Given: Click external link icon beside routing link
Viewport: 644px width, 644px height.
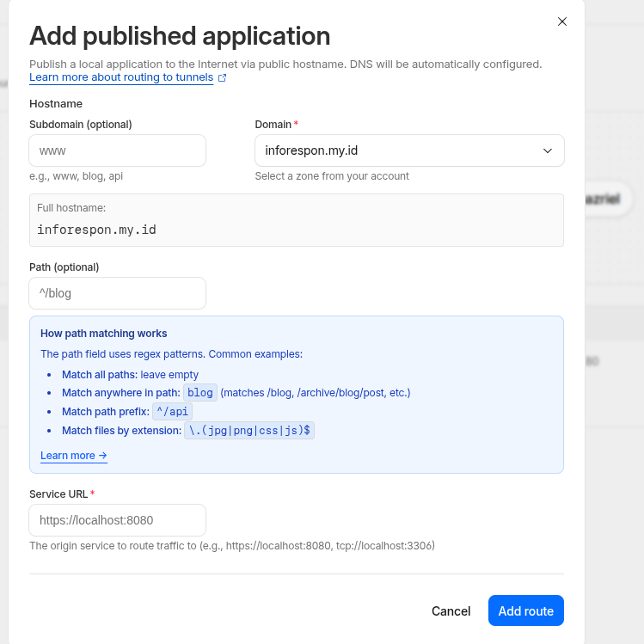Looking at the screenshot, I should pyautogui.click(x=222, y=78).
